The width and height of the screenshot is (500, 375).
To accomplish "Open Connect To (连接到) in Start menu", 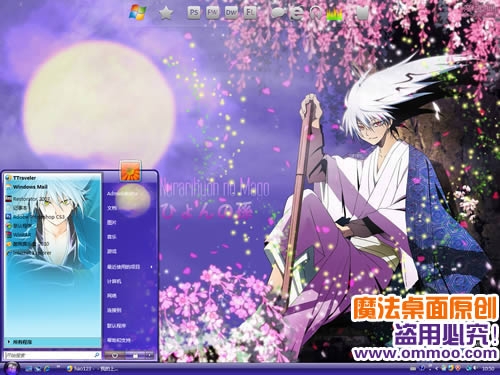I will [114, 310].
